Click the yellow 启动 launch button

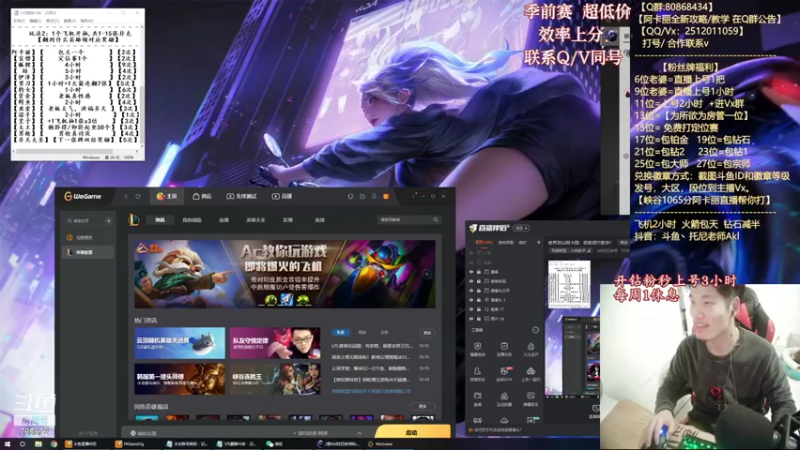pyautogui.click(x=412, y=432)
